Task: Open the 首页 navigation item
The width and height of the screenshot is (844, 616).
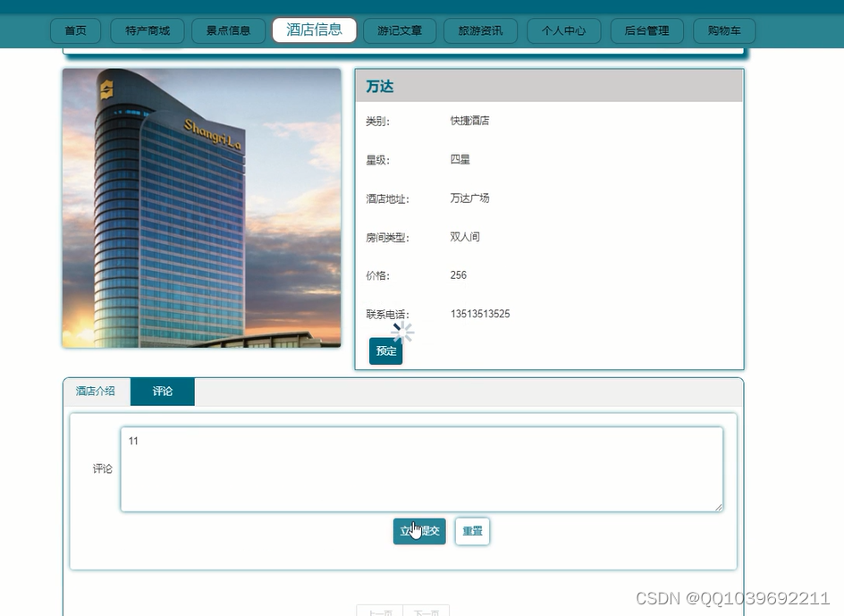Action: click(75, 30)
